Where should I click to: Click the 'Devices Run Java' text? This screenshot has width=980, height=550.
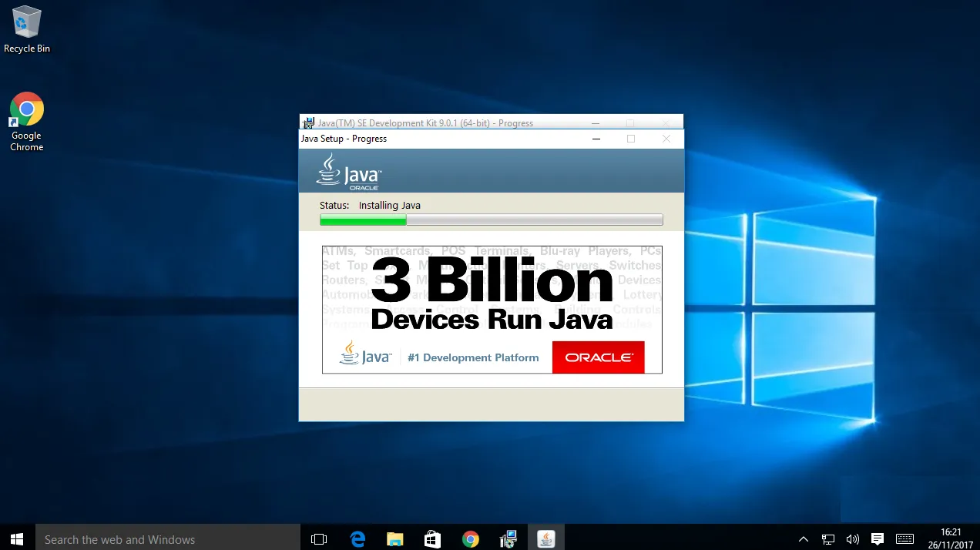[x=492, y=319]
